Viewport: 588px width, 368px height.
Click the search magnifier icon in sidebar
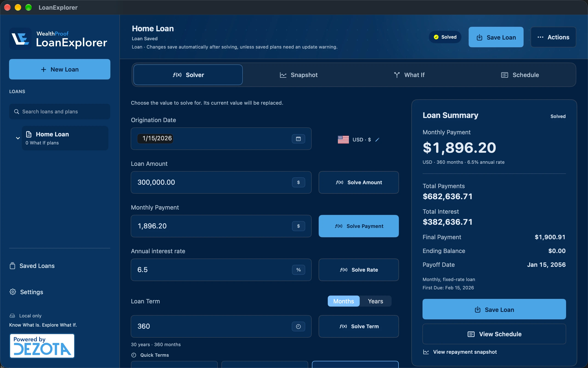17,112
